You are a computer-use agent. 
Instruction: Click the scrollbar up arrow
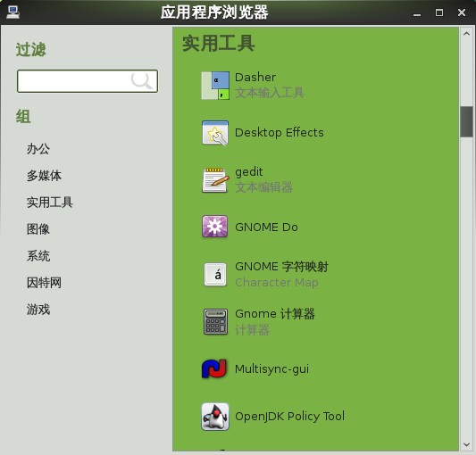(x=466, y=34)
